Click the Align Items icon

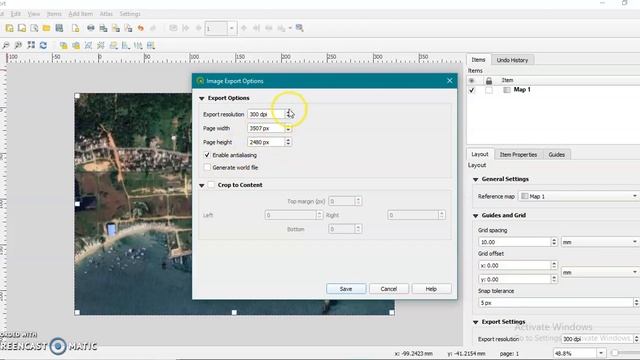(126, 45)
